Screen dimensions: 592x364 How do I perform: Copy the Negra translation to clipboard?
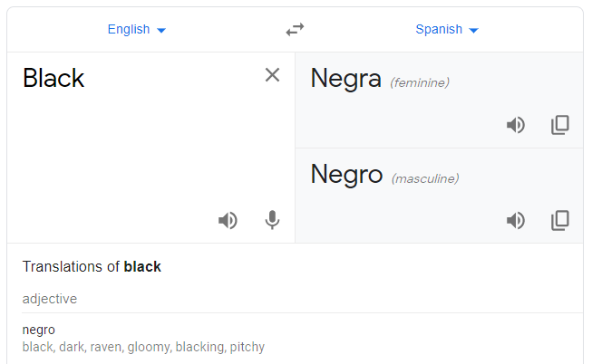[560, 125]
